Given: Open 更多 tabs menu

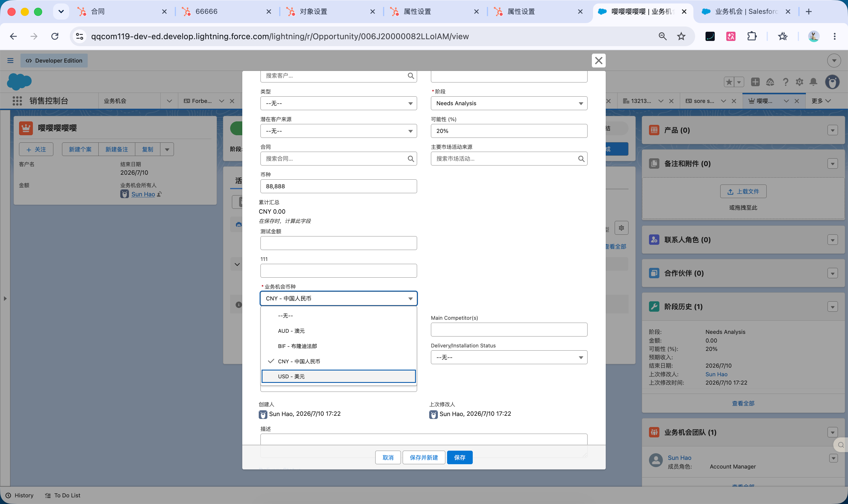Looking at the screenshot, I should [821, 101].
